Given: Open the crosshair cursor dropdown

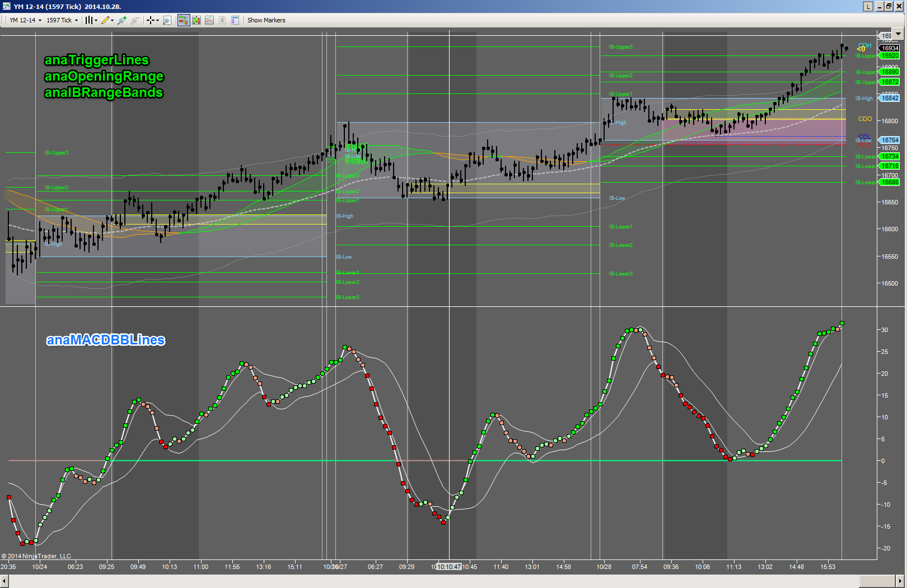Looking at the screenshot, I should tap(153, 20).
